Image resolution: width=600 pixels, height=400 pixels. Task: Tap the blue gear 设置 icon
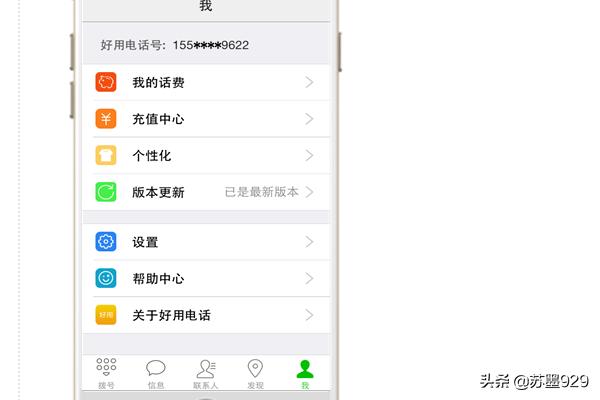(106, 242)
